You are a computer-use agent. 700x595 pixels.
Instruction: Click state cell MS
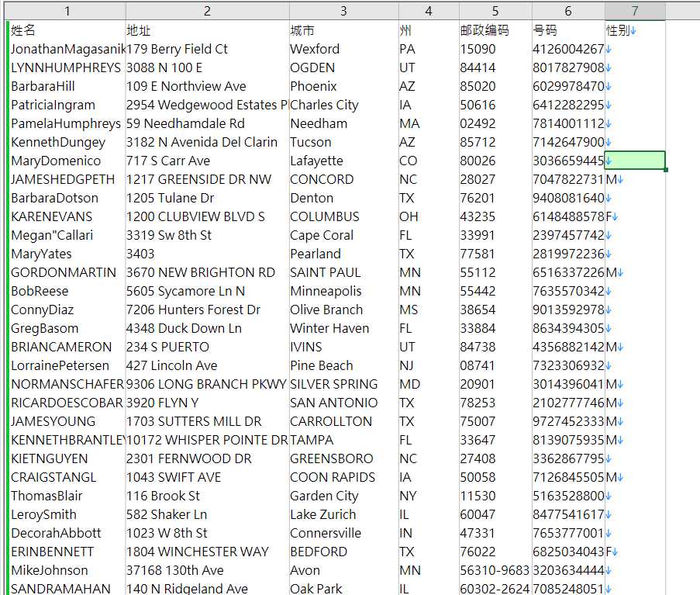pyautogui.click(x=429, y=310)
